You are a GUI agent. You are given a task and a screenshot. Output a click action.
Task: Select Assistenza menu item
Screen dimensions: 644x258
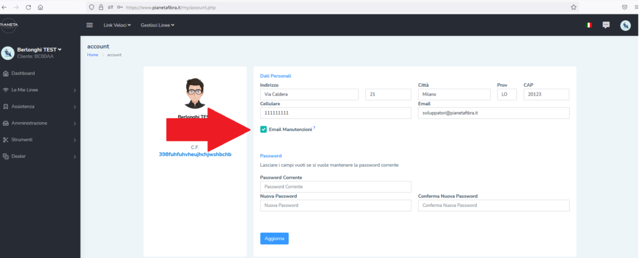pyautogui.click(x=23, y=106)
